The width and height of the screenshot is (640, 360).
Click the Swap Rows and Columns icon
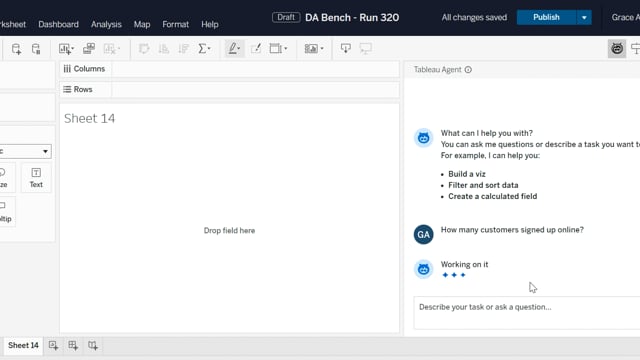(x=144, y=49)
